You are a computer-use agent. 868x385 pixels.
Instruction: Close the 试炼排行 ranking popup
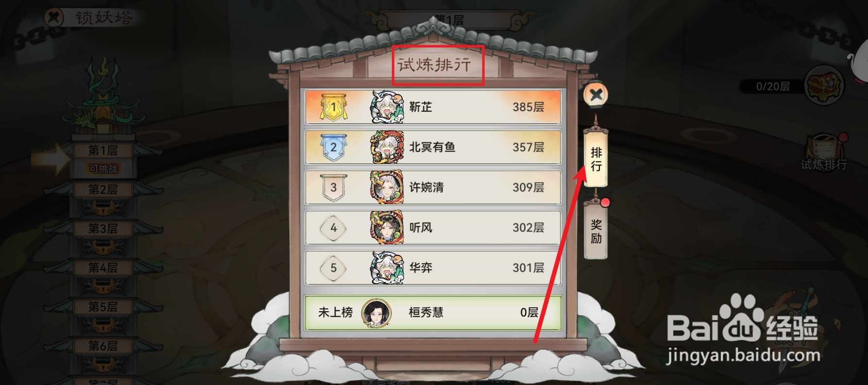point(596,95)
